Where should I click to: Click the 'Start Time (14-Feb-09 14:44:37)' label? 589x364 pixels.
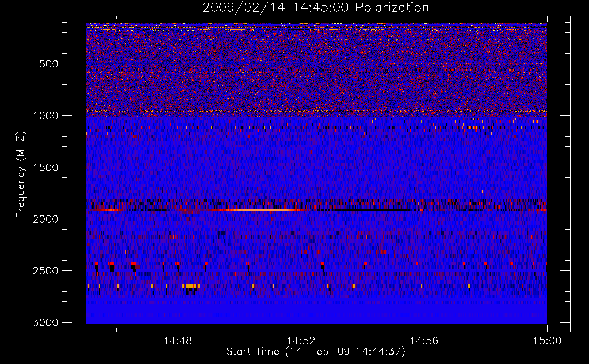316,352
